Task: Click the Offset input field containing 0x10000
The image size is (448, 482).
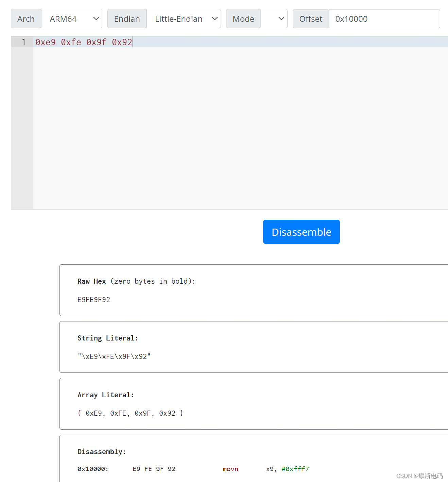Action: tap(384, 19)
